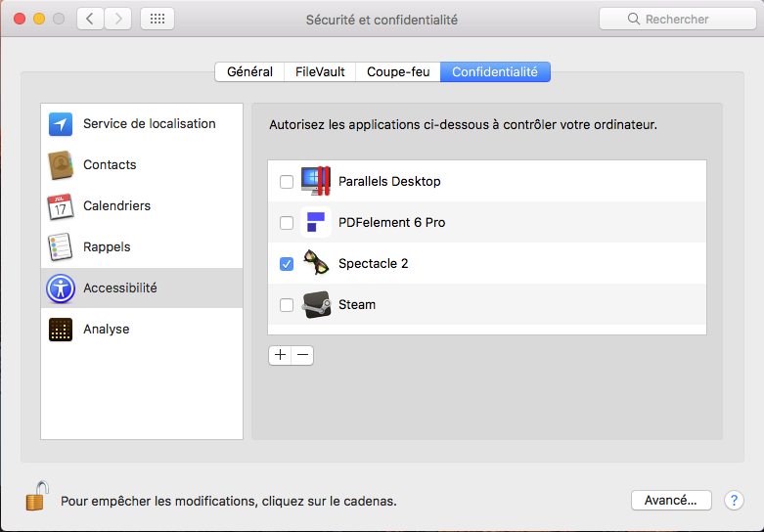Add an application with the plus button
764x532 pixels.
(x=280, y=355)
